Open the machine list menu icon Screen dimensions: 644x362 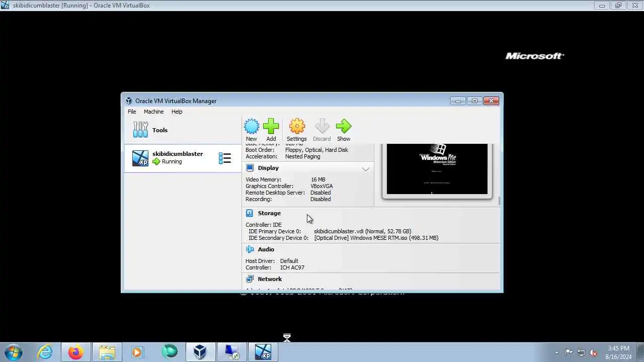[x=224, y=158]
